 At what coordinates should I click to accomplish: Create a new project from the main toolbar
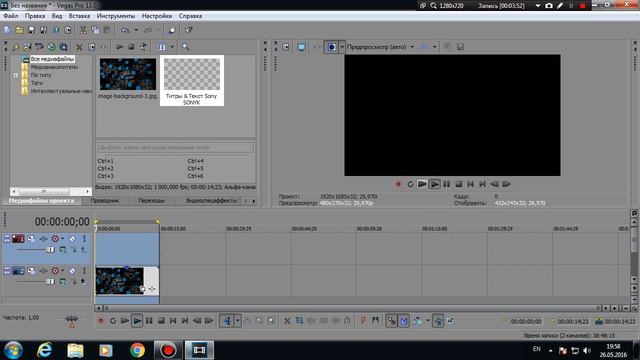[x=7, y=30]
